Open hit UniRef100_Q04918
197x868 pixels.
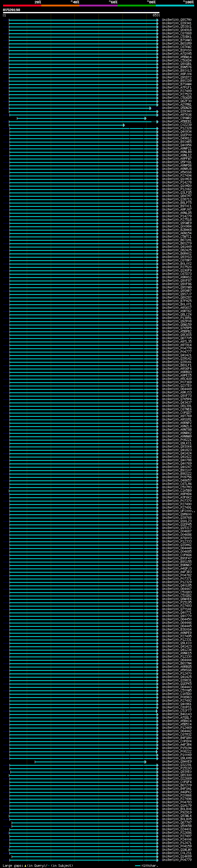click(x=177, y=30)
